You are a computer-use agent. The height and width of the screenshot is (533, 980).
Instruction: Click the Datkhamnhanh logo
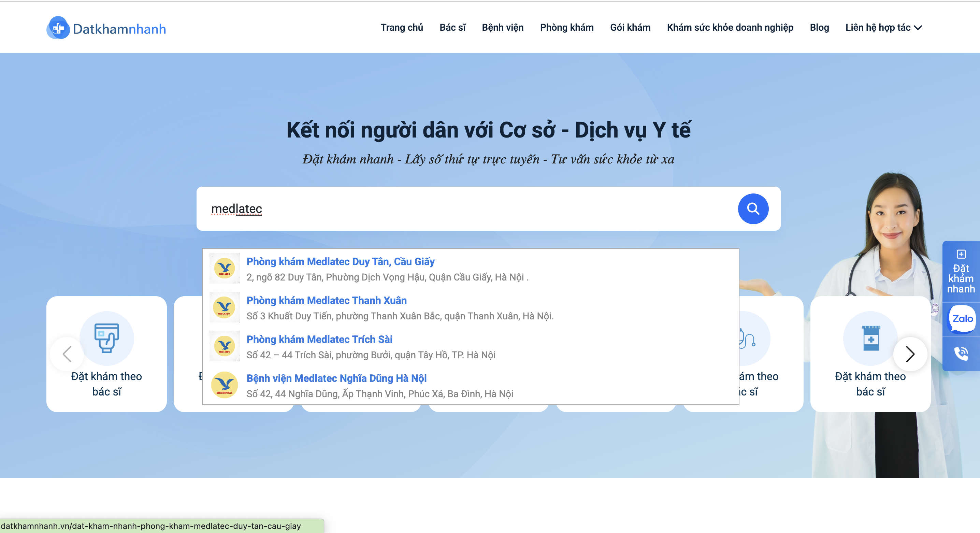(106, 28)
